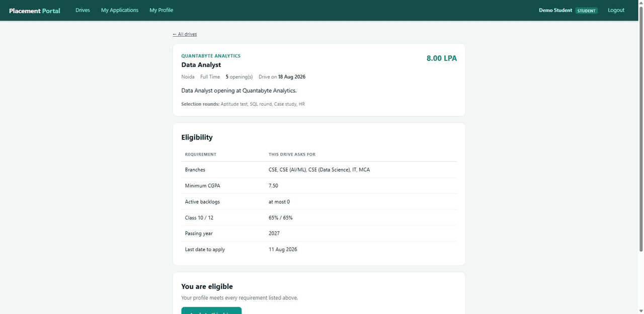Click the 5 opening(s) text
This screenshot has width=644, height=314.
pos(239,77)
